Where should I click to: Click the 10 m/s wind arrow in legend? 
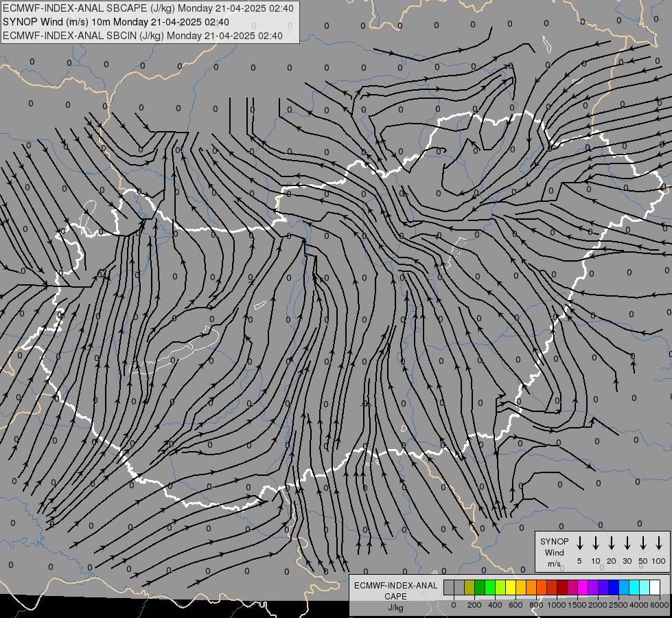pyautogui.click(x=596, y=543)
